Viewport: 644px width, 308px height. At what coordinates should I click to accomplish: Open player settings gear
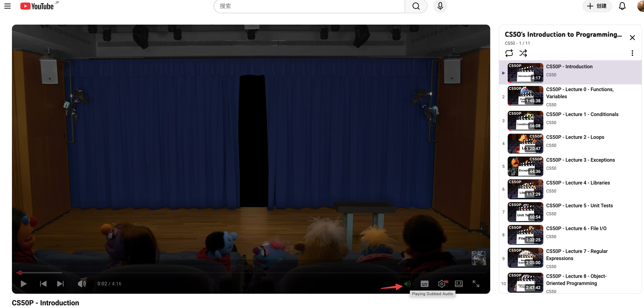(442, 284)
